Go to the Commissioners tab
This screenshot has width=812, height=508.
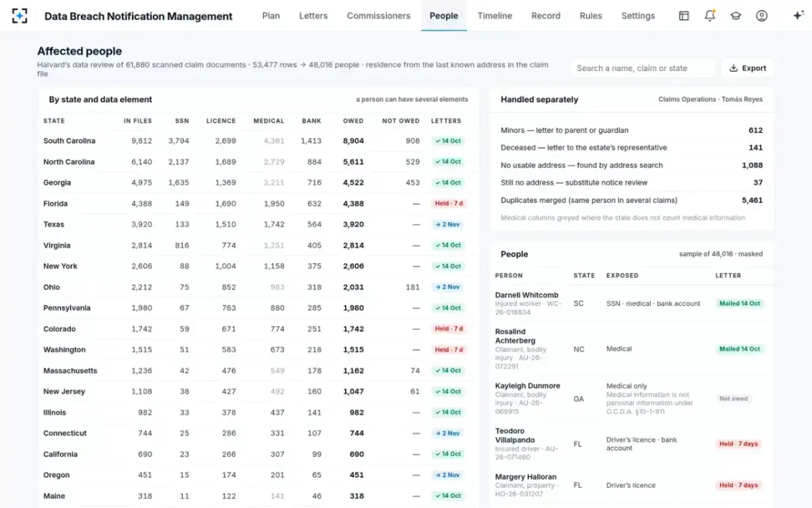(378, 16)
